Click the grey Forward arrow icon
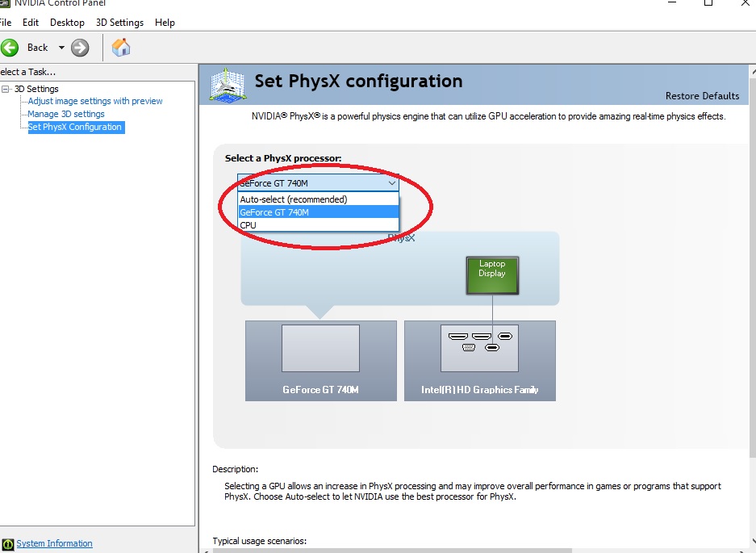 click(80, 48)
